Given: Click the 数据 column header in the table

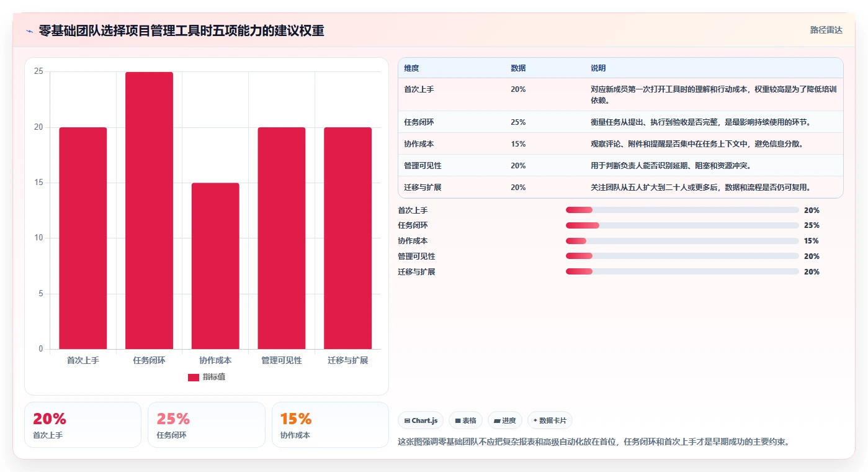Looking at the screenshot, I should click(518, 68).
